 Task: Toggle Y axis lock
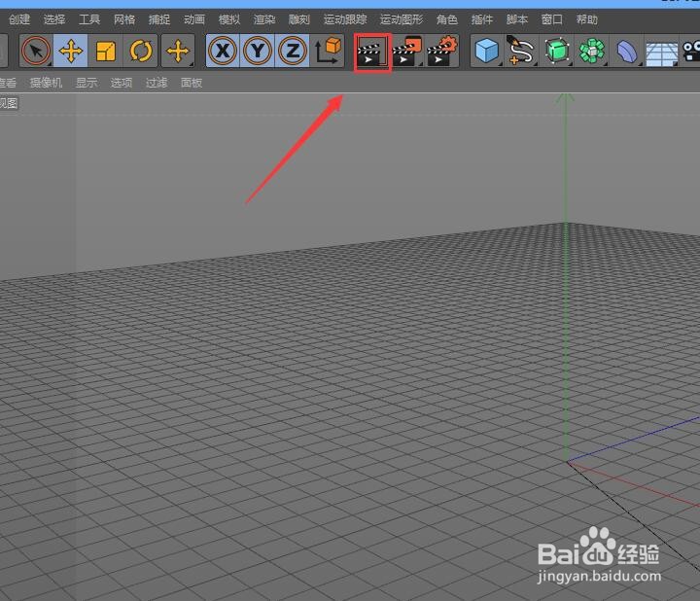pos(258,51)
